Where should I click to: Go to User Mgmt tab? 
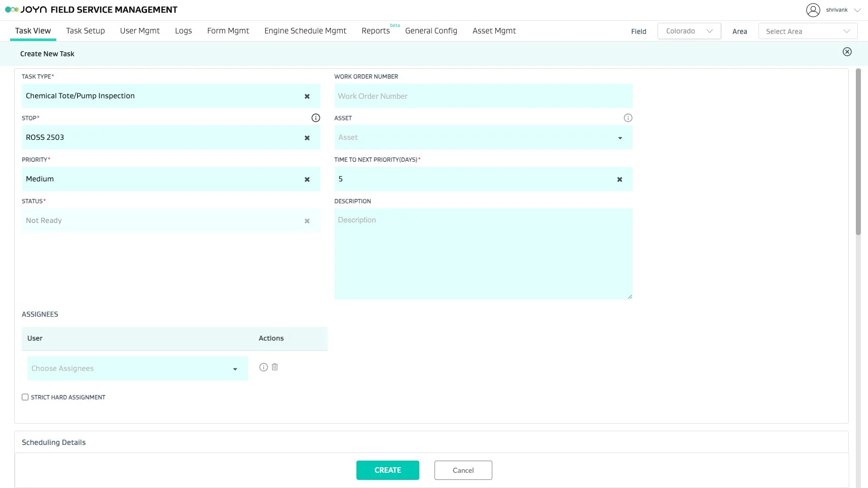click(x=140, y=31)
